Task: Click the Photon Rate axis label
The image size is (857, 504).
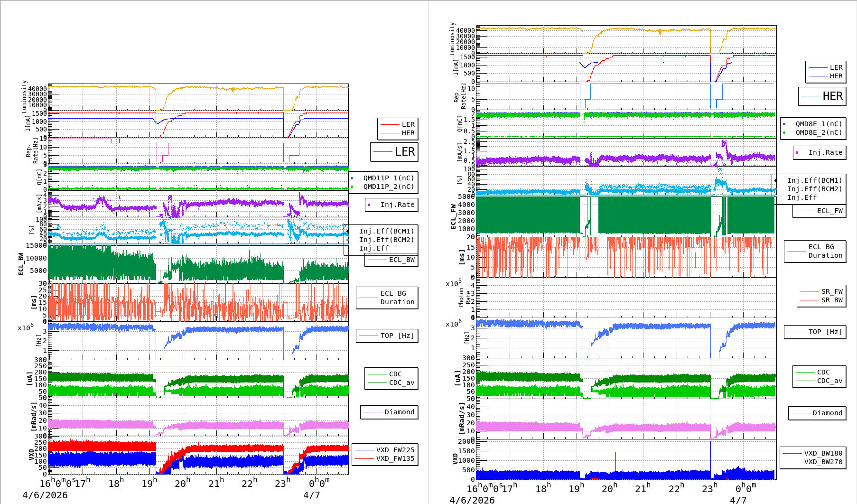Action: (465, 297)
